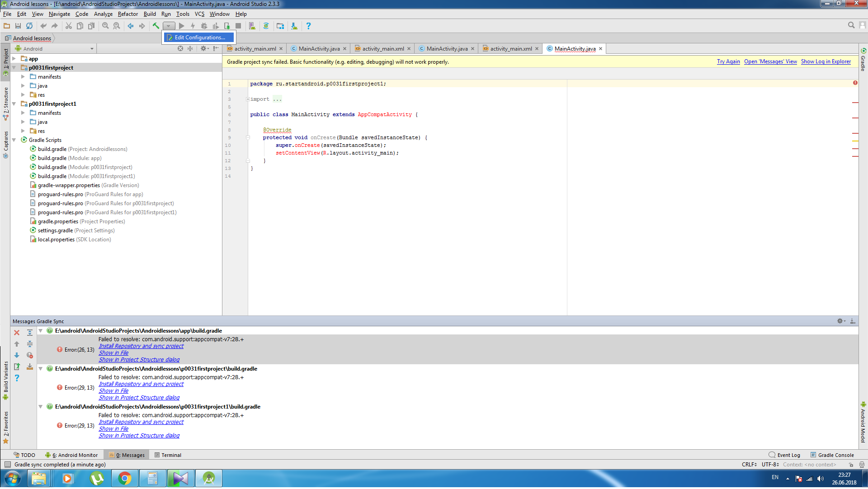The width and height of the screenshot is (868, 489).
Task: Collapse app\build.gradle message group
Action: [41, 331]
